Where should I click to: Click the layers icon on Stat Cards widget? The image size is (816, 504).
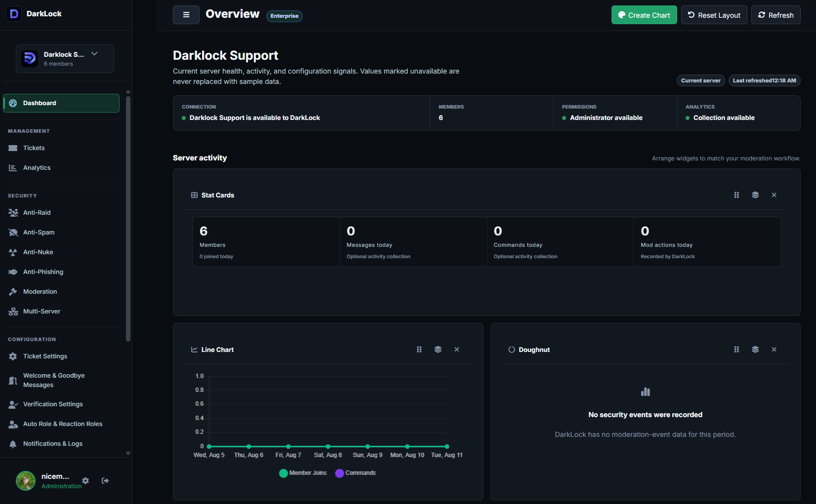(x=755, y=195)
